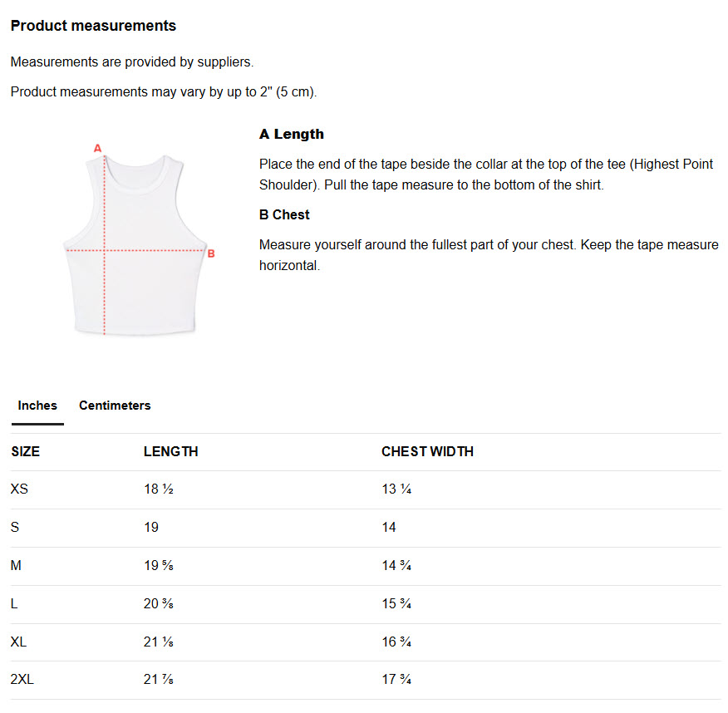Select the Inches tab
Viewport: 728px width, 713px height.
pos(37,406)
